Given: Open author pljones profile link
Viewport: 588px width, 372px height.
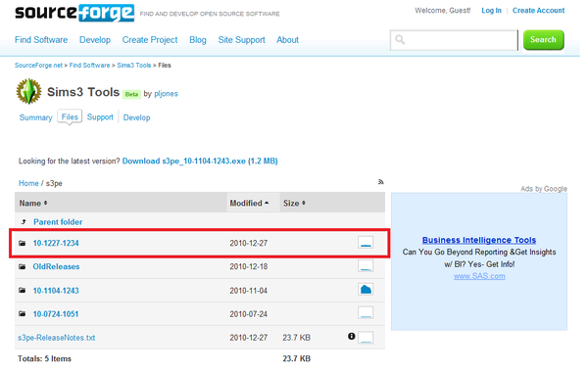Looking at the screenshot, I should pos(167,94).
